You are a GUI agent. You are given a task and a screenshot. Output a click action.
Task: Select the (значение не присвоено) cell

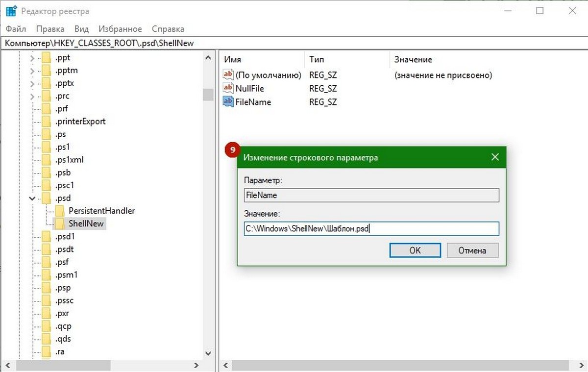coord(443,75)
